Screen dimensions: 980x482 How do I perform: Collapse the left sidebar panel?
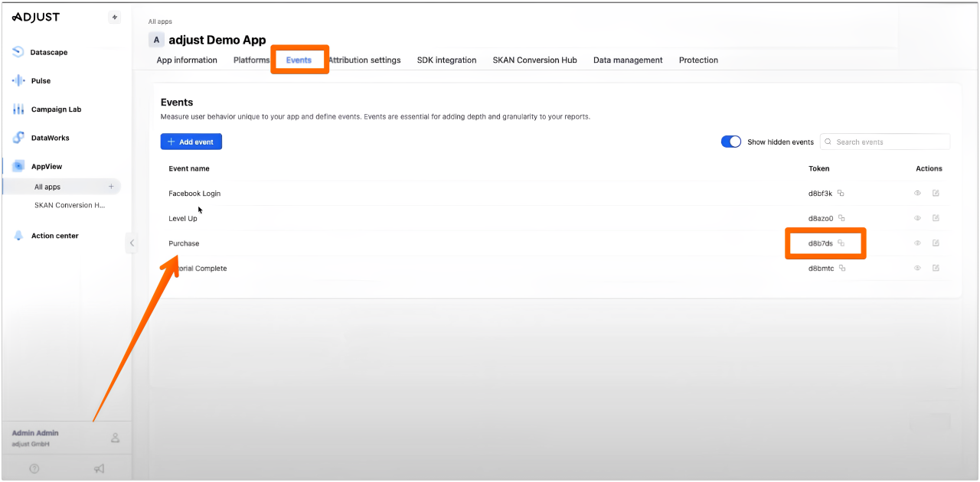click(131, 243)
